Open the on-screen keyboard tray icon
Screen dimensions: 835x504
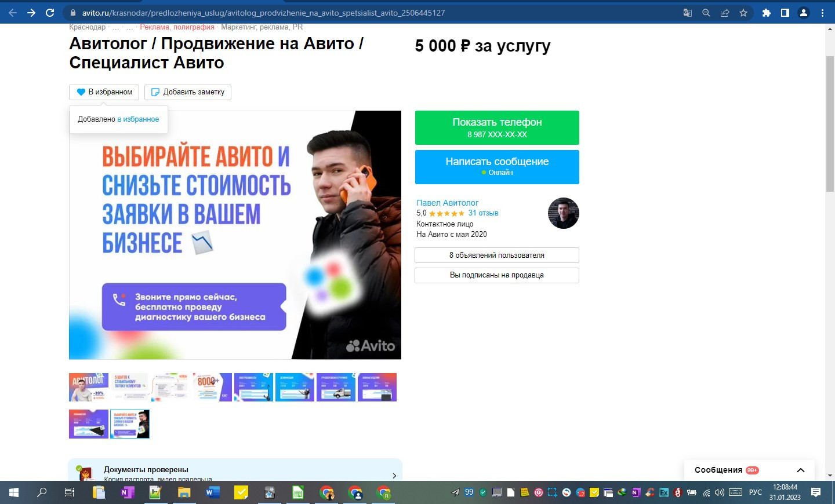(735, 492)
